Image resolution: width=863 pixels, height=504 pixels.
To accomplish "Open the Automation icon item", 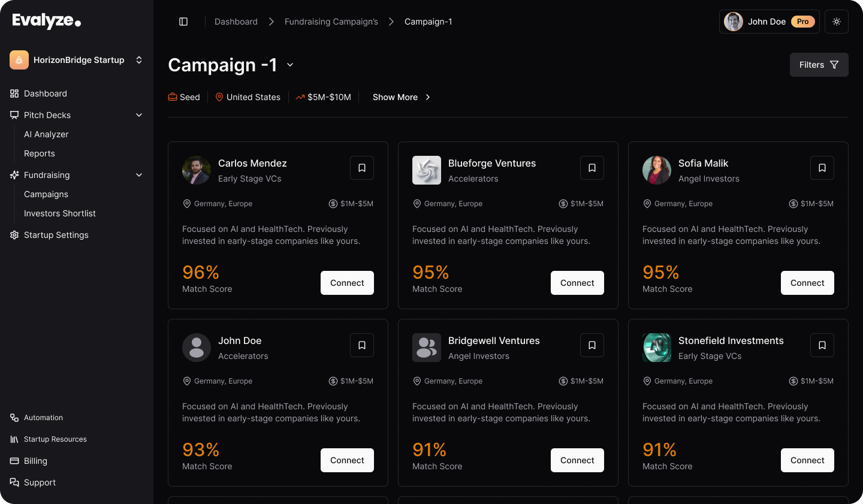I will click(x=14, y=418).
